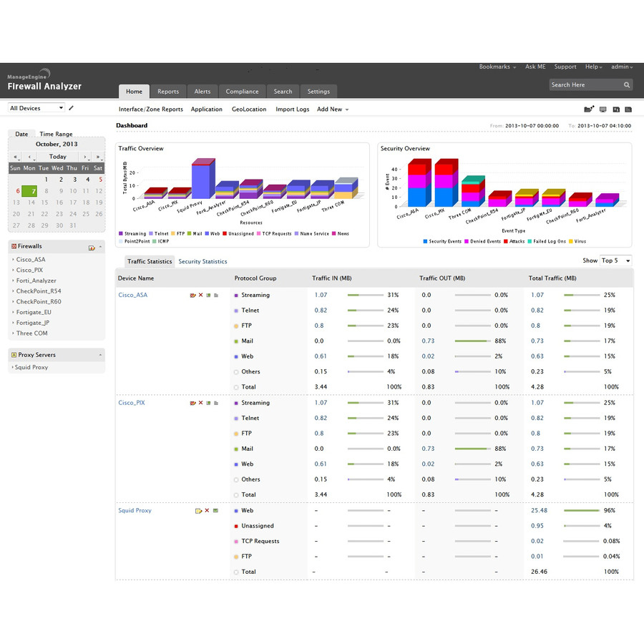Click the Interface/Zone Reports link
The height and width of the screenshot is (644, 644).
pos(151,109)
